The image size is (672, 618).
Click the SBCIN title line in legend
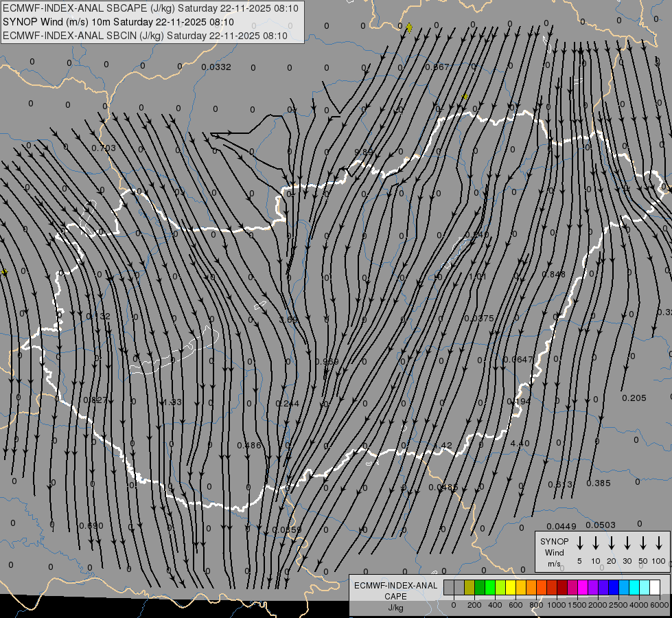point(145,36)
